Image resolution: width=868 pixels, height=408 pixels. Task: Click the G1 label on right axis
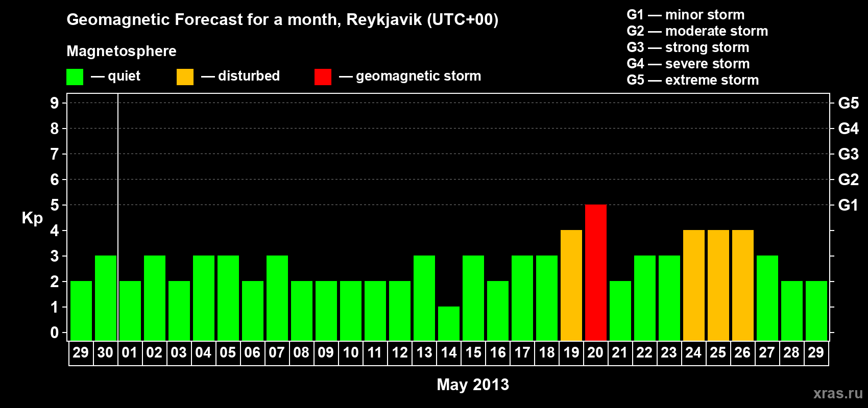pos(848,205)
